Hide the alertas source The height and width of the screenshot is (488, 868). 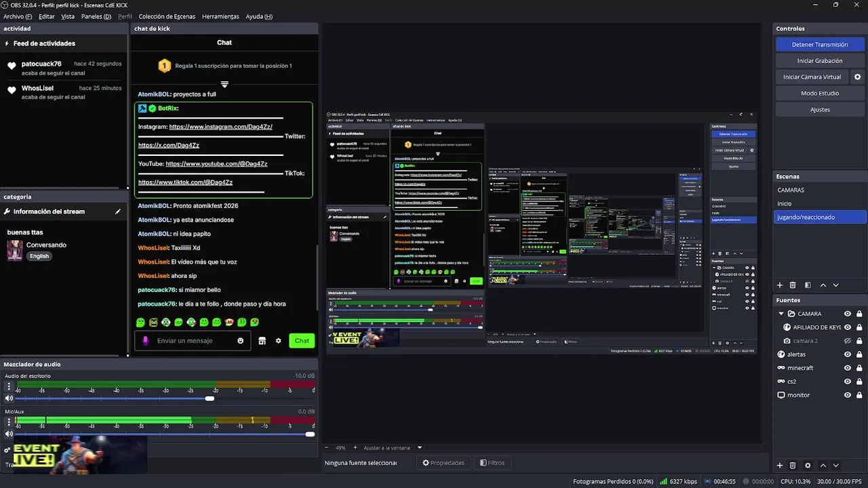847,354
